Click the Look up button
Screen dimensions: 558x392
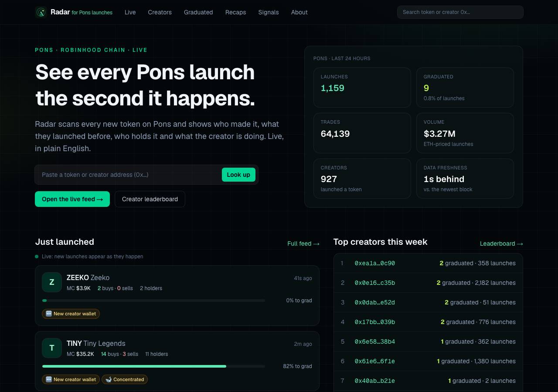pyautogui.click(x=238, y=175)
